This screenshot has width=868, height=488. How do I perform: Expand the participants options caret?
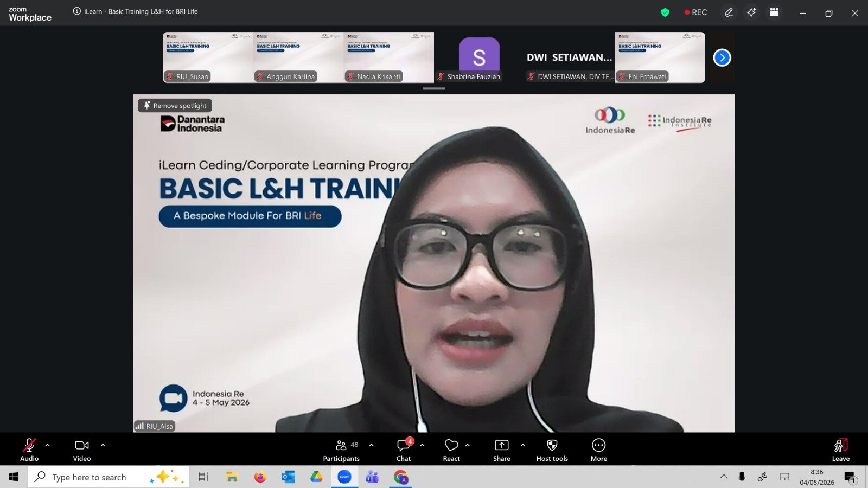(372, 445)
